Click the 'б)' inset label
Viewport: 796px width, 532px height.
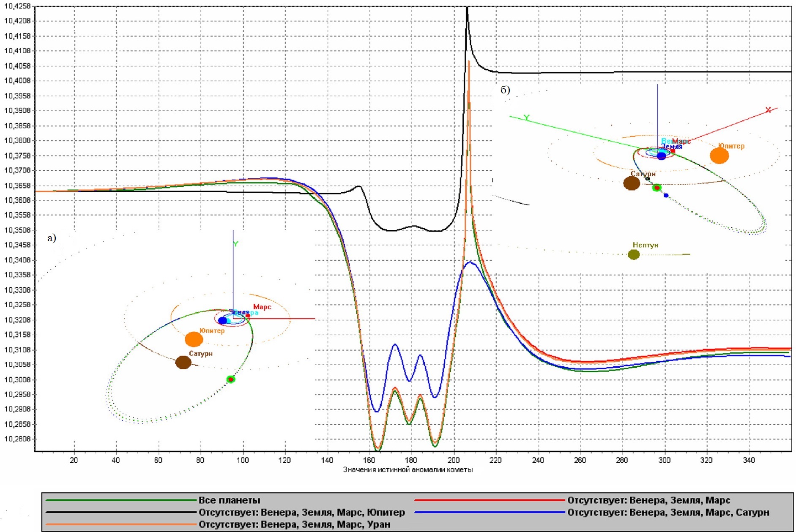(505, 90)
